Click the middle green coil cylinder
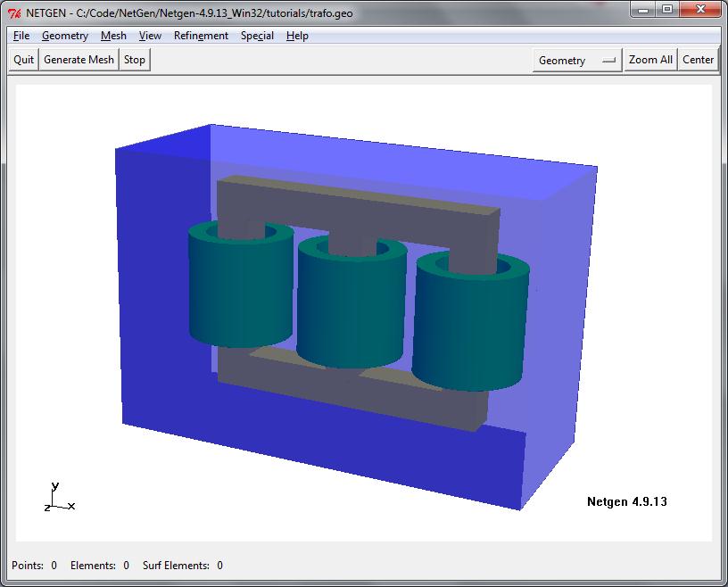 pyautogui.click(x=351, y=307)
